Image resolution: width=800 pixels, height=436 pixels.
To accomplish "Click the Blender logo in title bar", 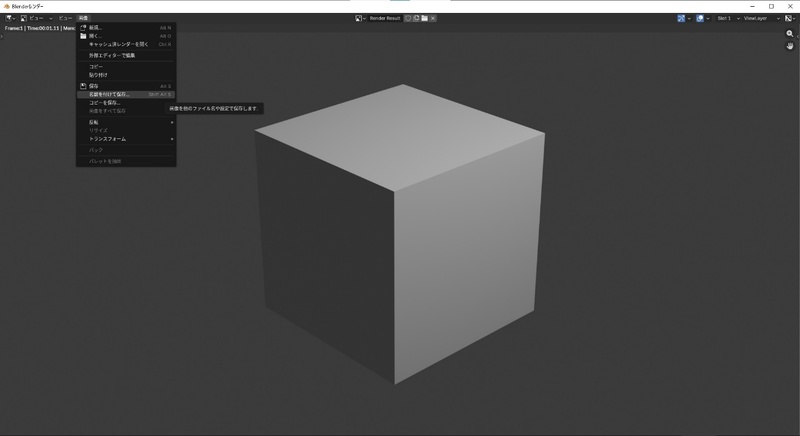I will pyautogui.click(x=7, y=6).
